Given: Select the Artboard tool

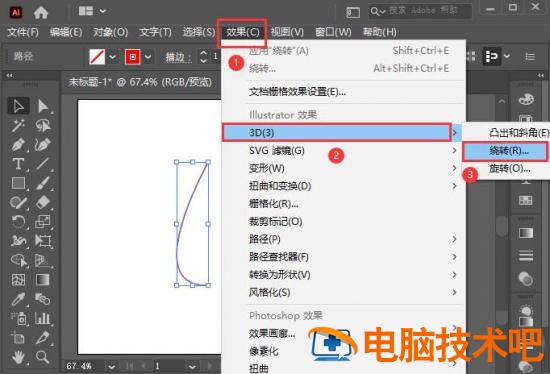Looking at the screenshot, I should tap(18, 338).
